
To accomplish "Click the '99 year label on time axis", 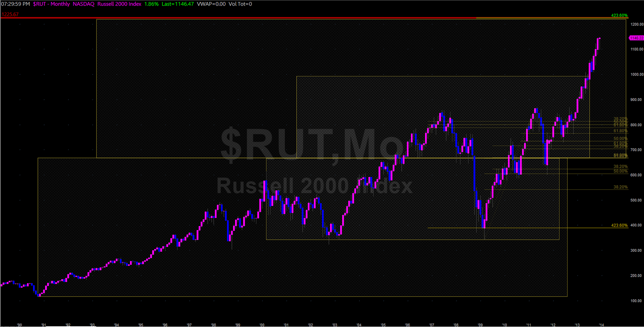I will 237,325.
